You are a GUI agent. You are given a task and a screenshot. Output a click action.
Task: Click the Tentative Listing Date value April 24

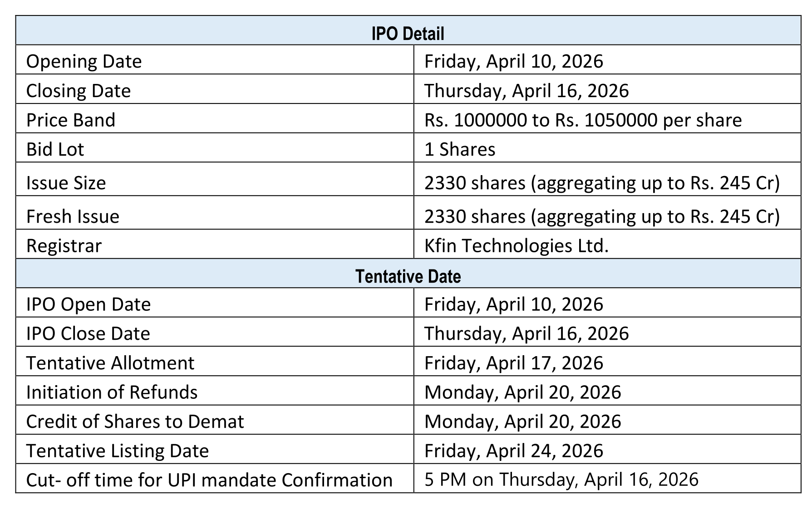pyautogui.click(x=513, y=450)
